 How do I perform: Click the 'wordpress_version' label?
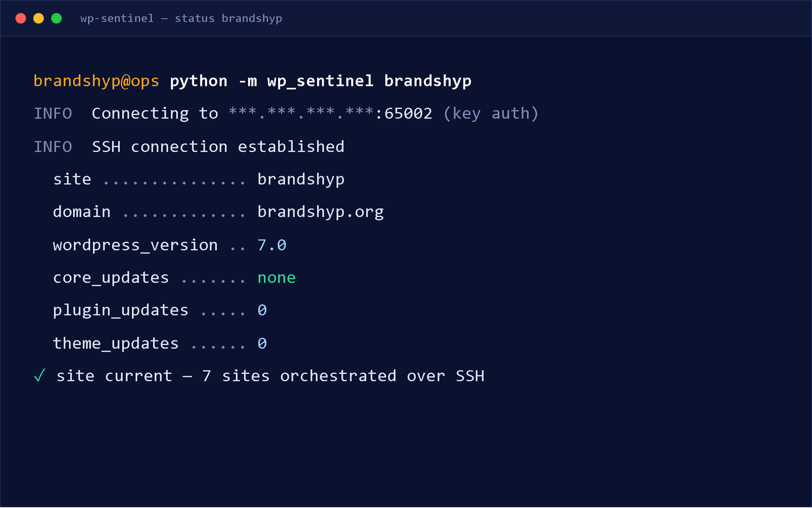136,245
